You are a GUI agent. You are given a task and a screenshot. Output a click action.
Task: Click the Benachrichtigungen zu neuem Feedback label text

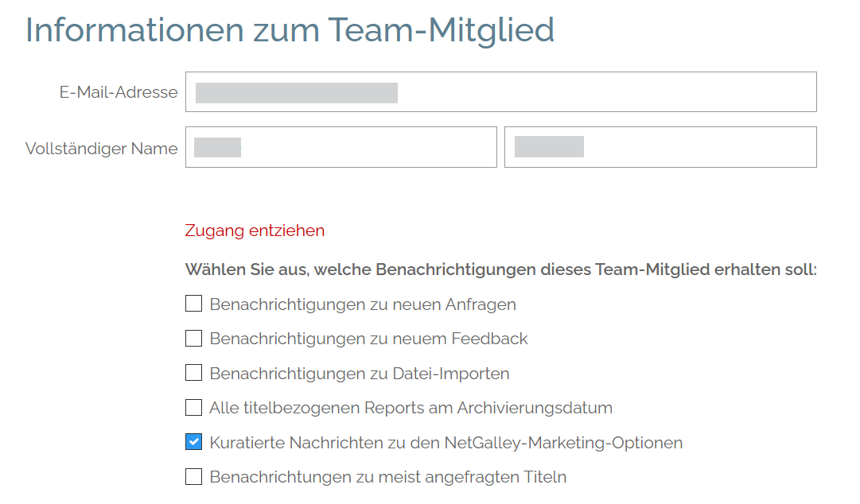(x=368, y=339)
